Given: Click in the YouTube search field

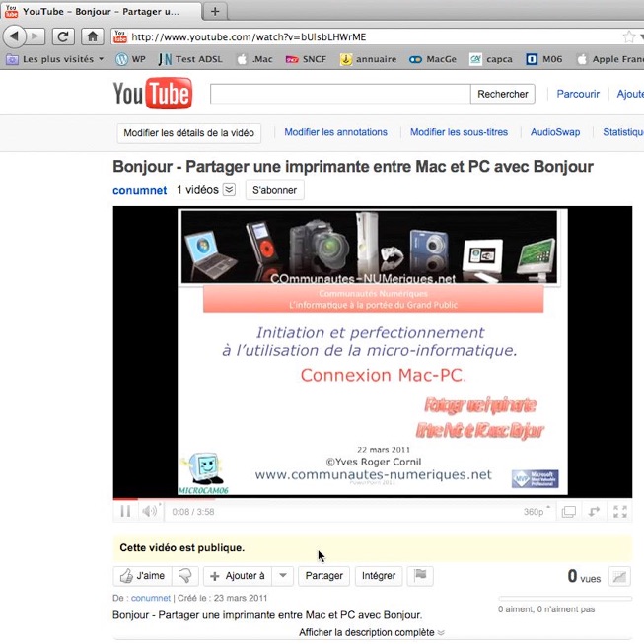Looking at the screenshot, I should (340, 94).
